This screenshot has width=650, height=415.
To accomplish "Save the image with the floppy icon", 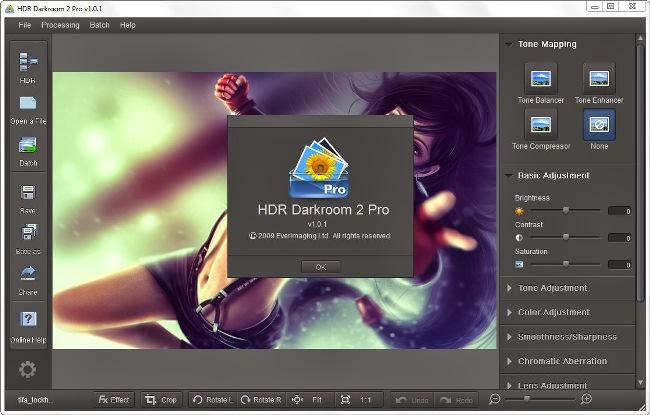I will pyautogui.click(x=28, y=193).
